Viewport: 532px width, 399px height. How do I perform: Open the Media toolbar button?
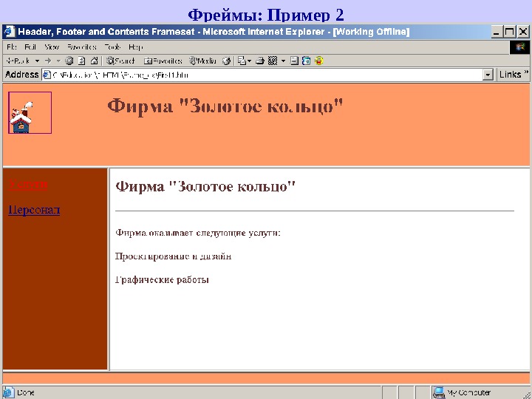pos(202,61)
